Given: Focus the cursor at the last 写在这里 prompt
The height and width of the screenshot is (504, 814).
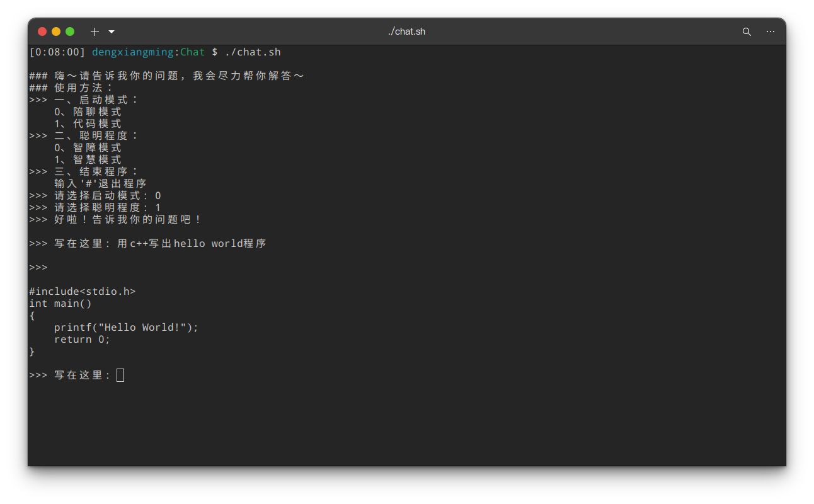Looking at the screenshot, I should [120, 375].
